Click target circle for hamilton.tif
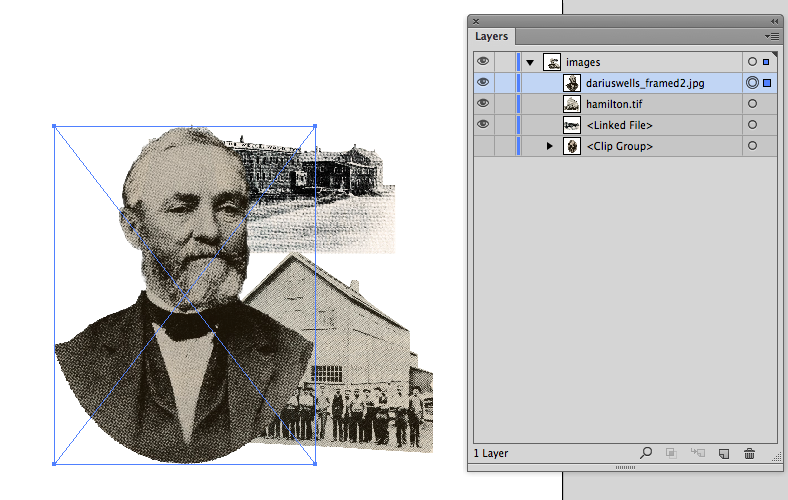Viewport: 788px width, 500px height. [752, 104]
